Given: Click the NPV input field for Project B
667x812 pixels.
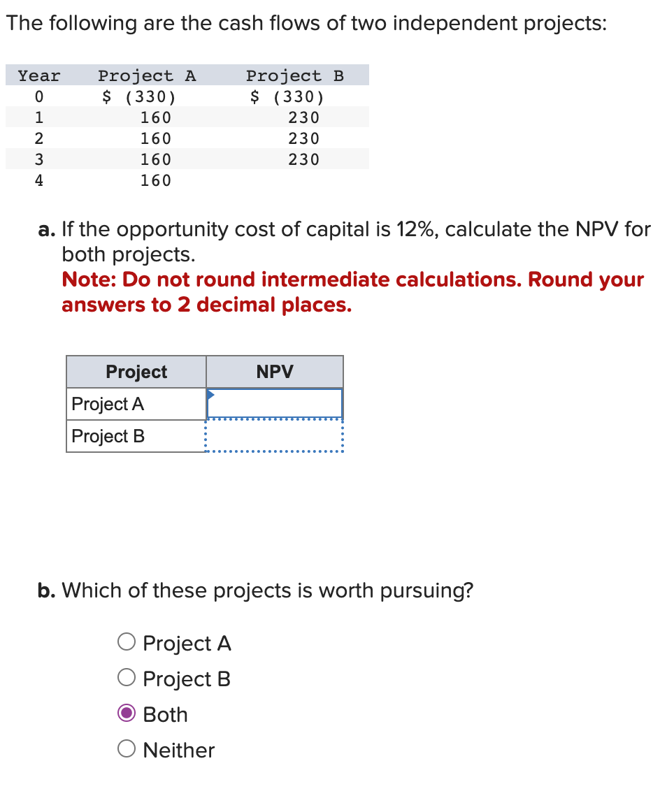Looking at the screenshot, I should tap(274, 435).
